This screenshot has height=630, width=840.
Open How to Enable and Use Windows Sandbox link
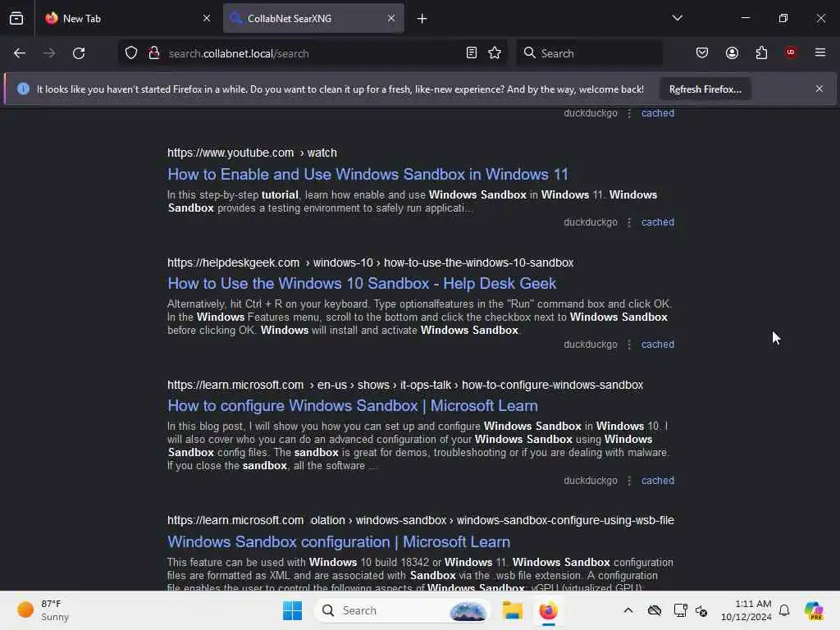click(x=367, y=174)
